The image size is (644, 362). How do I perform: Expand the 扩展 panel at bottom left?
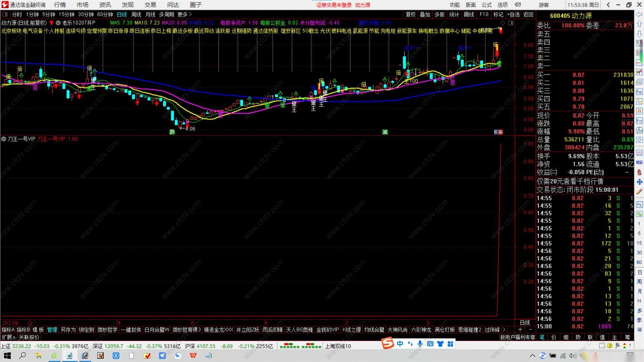(8, 337)
